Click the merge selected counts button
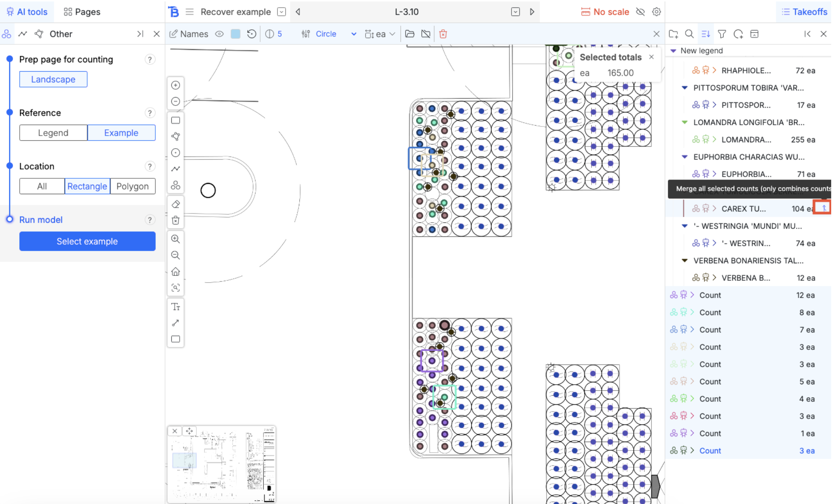 click(x=823, y=208)
